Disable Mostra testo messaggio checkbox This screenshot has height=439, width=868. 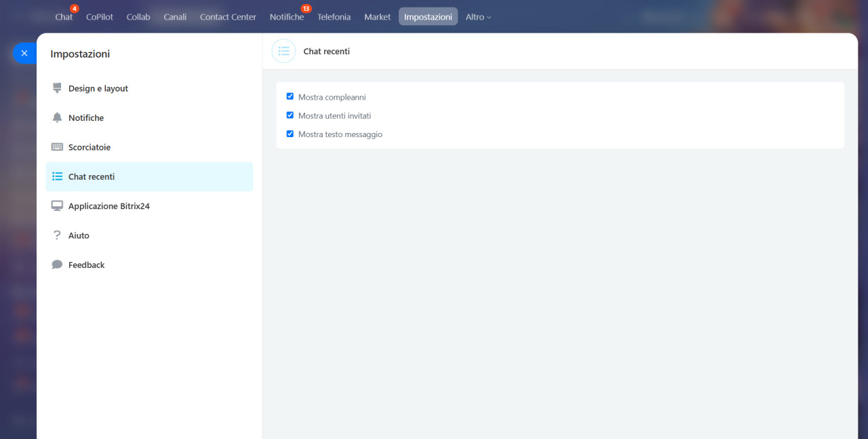(x=290, y=134)
